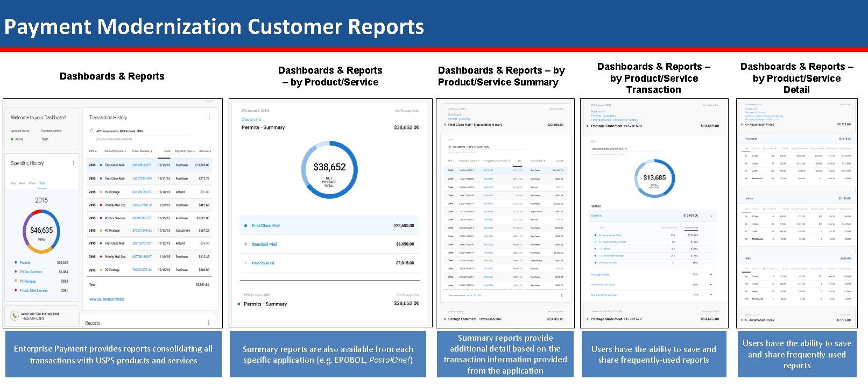The height and width of the screenshot is (387, 868).
Task: Select the Year tab in Spending History
Action: tap(42, 183)
